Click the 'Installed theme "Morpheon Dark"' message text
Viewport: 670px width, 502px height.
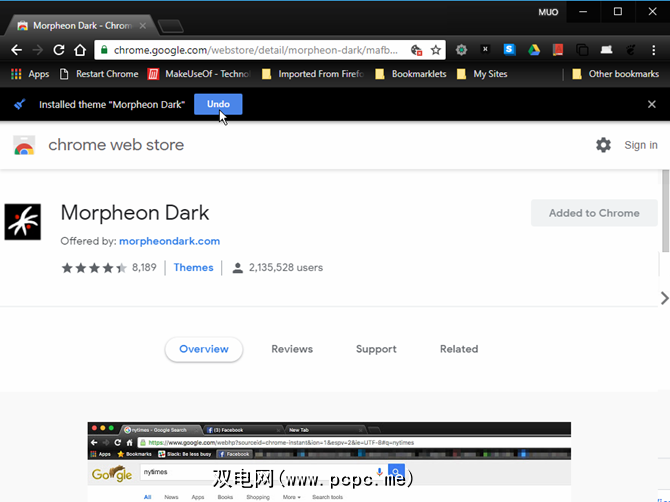[112, 105]
